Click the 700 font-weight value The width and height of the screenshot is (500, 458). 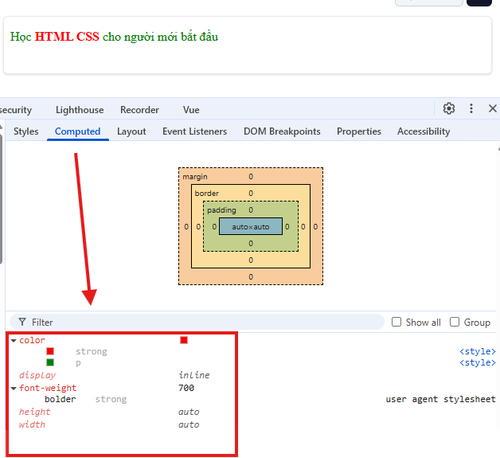186,388
